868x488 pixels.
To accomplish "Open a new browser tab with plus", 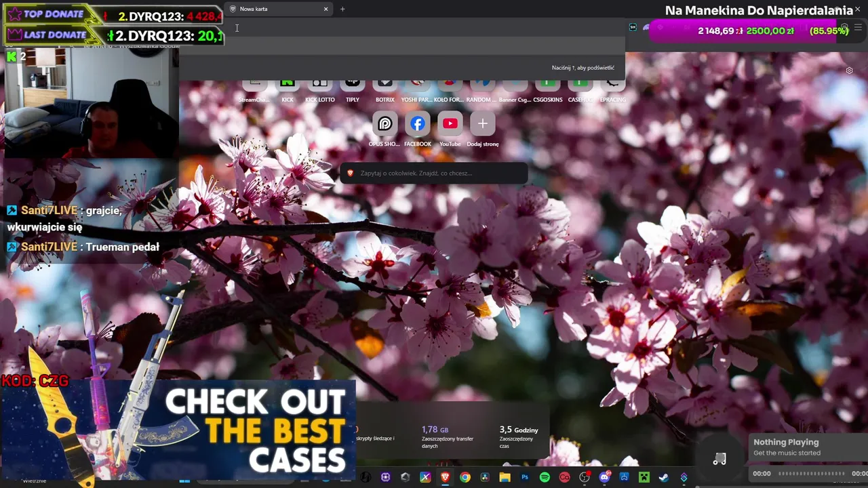I will click(342, 9).
